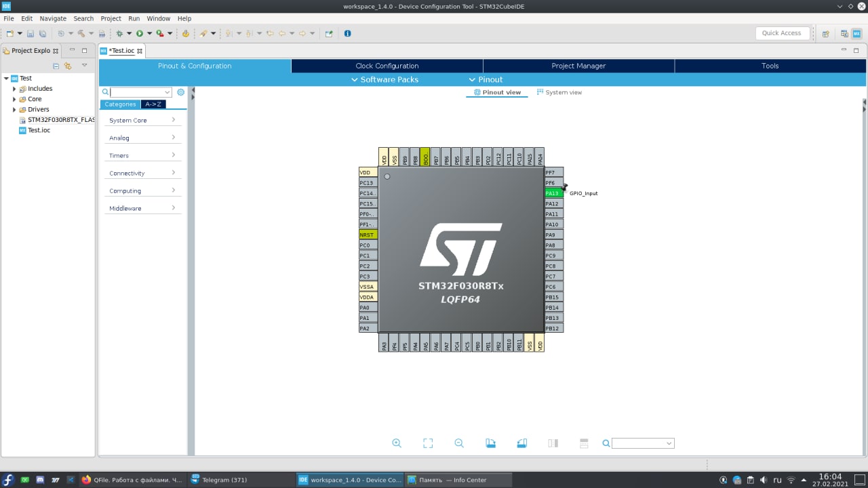The height and width of the screenshot is (488, 868).
Task: Rotate the chip view counterclockwise
Action: (x=521, y=443)
